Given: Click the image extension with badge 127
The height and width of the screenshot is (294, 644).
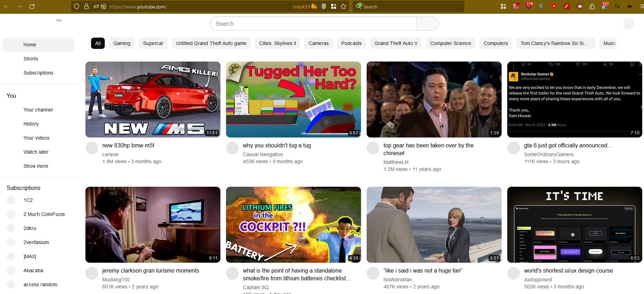Looking at the screenshot, I should (605, 6).
